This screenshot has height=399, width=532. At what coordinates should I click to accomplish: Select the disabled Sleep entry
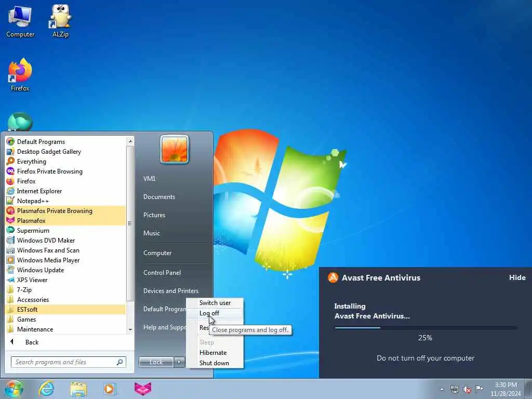point(215,342)
